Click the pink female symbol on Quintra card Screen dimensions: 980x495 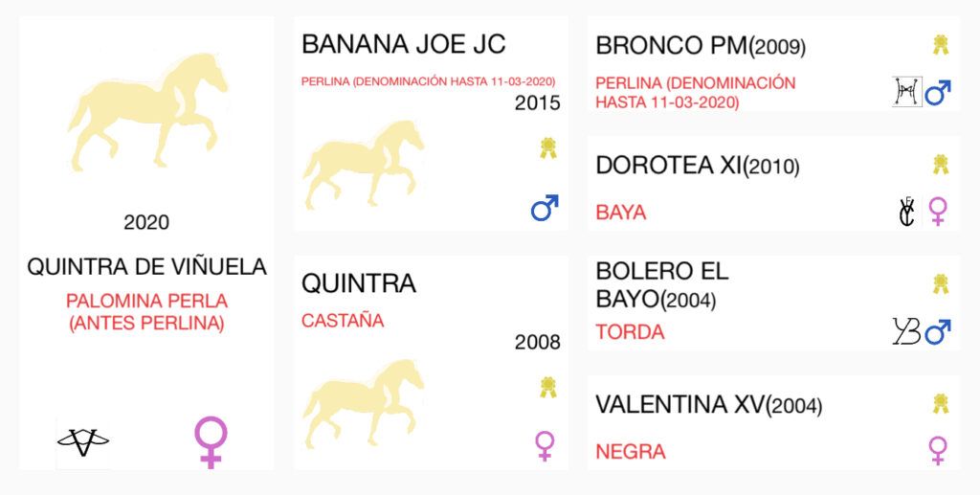point(545,446)
